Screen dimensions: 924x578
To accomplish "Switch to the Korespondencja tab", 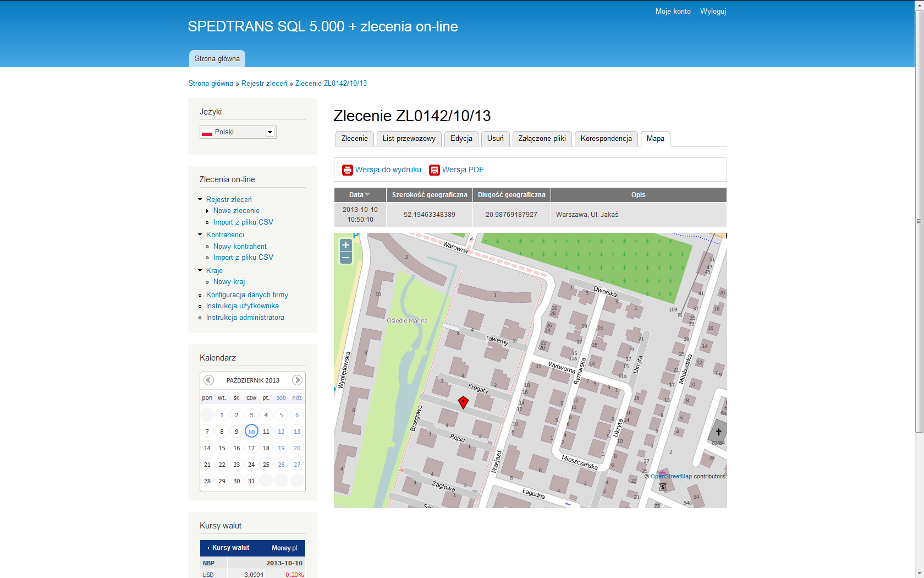I will click(x=606, y=139).
